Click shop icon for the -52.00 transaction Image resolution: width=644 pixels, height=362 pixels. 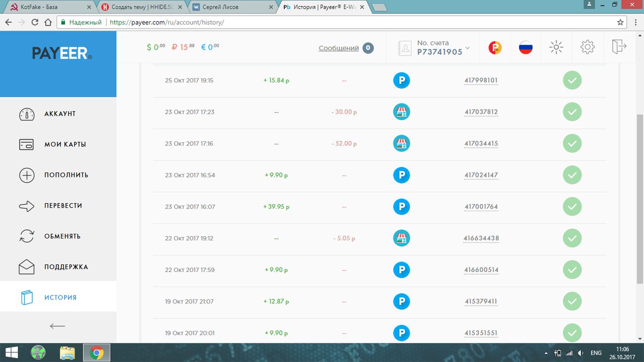(401, 144)
